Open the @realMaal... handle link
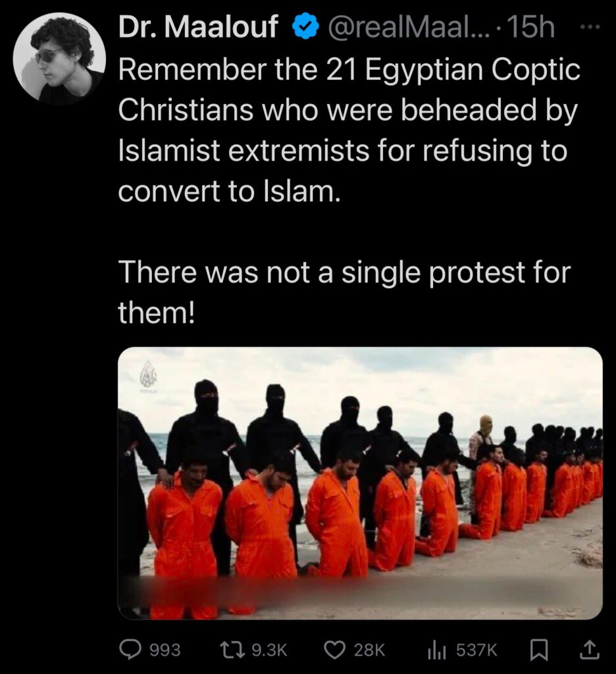616x674 pixels. click(408, 26)
